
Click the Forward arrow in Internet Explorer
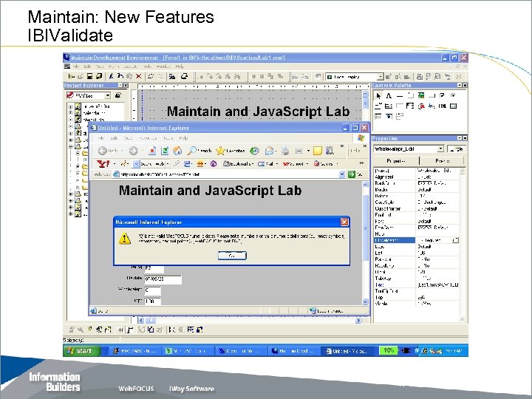(133, 151)
